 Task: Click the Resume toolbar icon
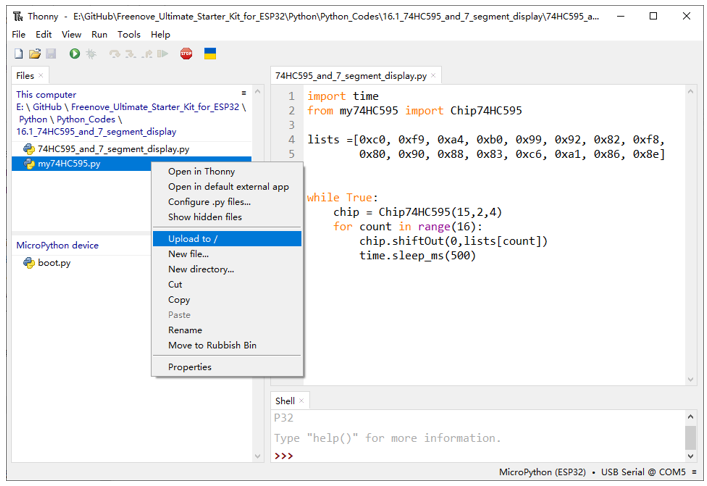click(162, 54)
